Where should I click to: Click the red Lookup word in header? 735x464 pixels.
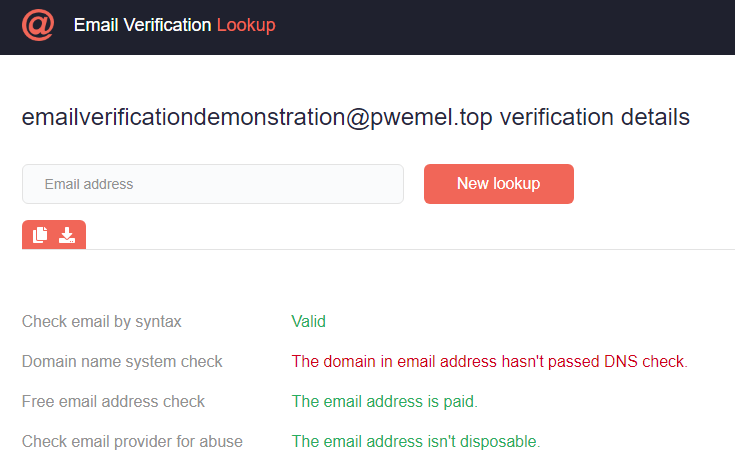(246, 25)
